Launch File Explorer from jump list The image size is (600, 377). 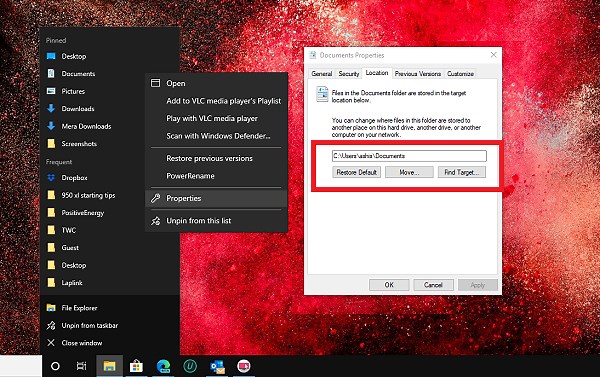coord(110,308)
